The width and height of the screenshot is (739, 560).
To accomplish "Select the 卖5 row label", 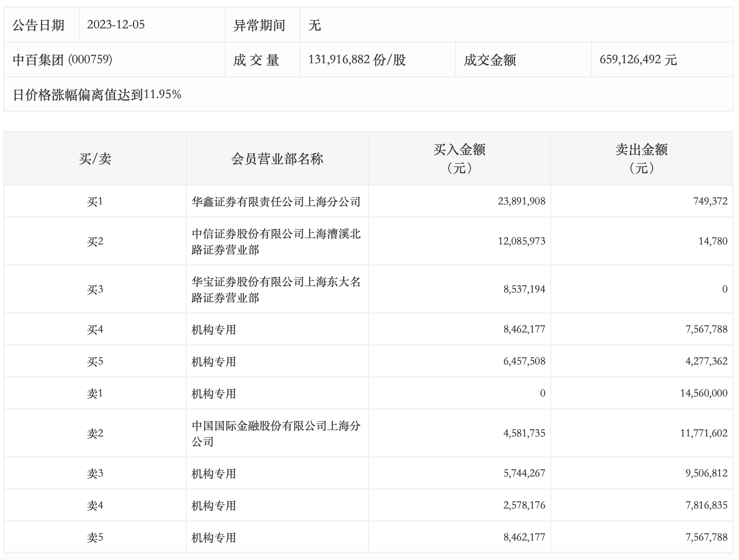I will (x=95, y=537).
